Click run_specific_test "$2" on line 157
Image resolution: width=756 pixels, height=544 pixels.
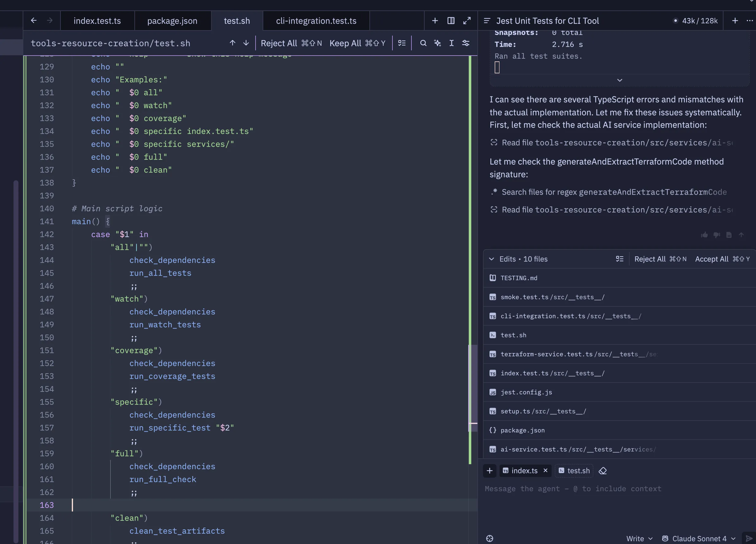point(182,428)
